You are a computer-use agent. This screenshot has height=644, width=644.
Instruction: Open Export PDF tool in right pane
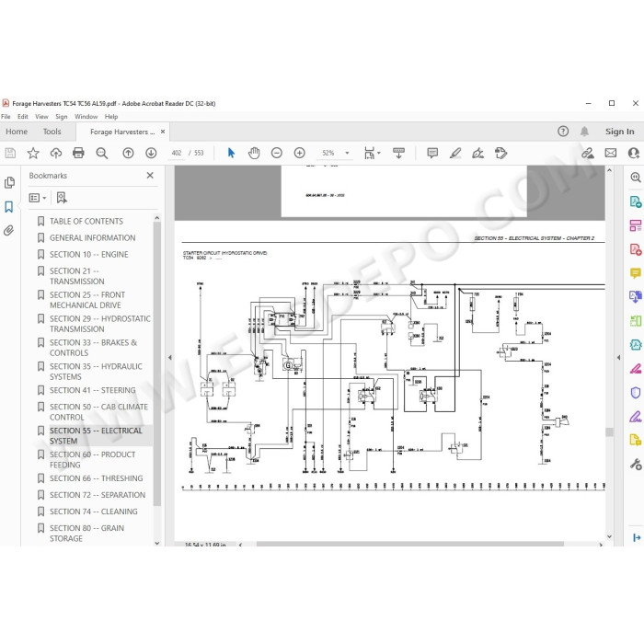(636, 201)
